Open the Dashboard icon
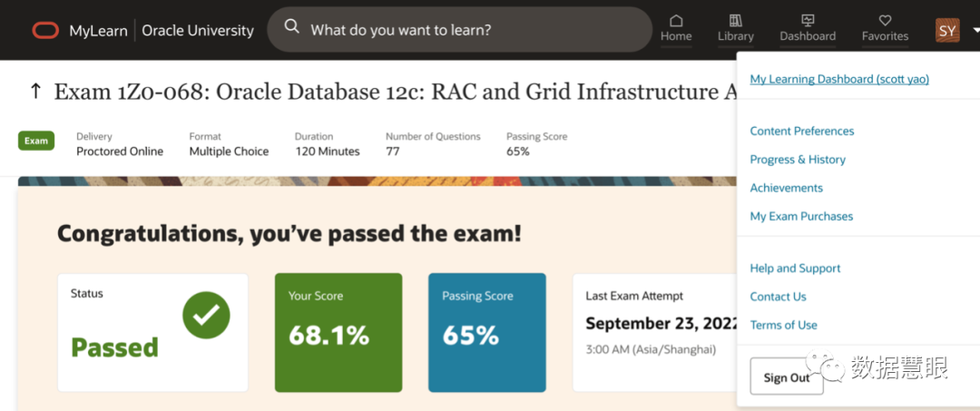Image resolution: width=980 pixels, height=411 pixels. (808, 21)
